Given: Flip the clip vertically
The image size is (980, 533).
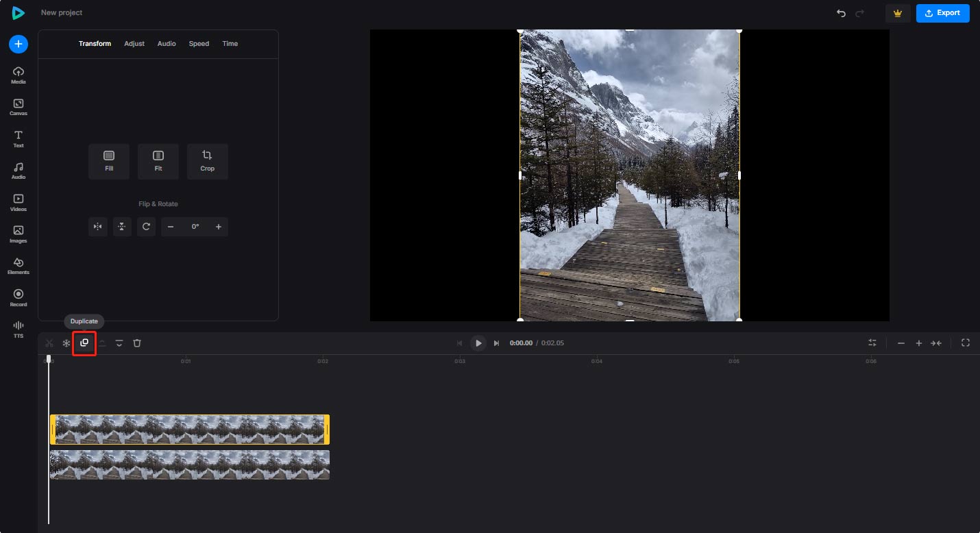Looking at the screenshot, I should pyautogui.click(x=122, y=227).
